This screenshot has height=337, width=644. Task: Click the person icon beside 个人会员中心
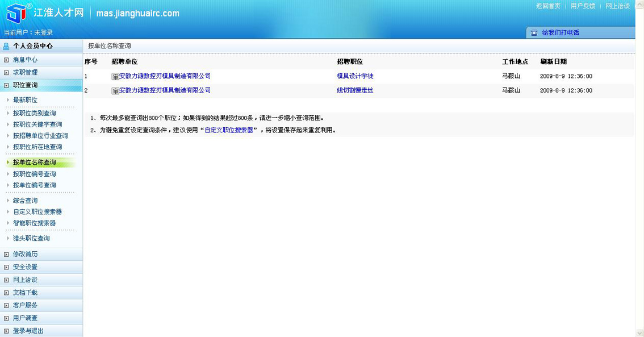(x=6, y=46)
